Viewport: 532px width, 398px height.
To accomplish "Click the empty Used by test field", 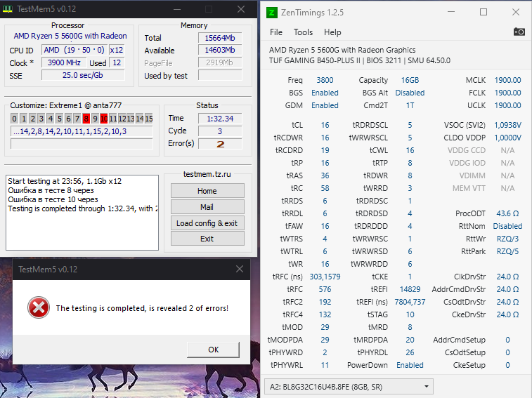I will 220,75.
